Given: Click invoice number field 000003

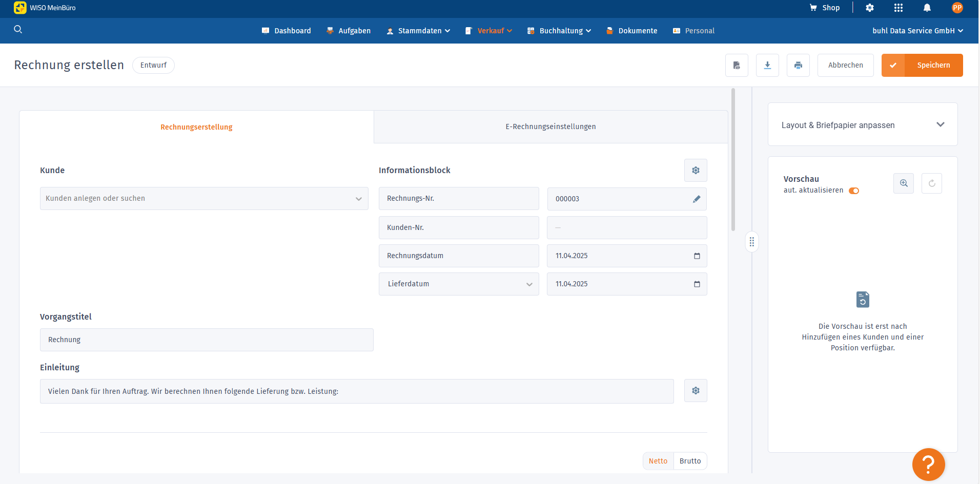Looking at the screenshot, I should pyautogui.click(x=627, y=199).
